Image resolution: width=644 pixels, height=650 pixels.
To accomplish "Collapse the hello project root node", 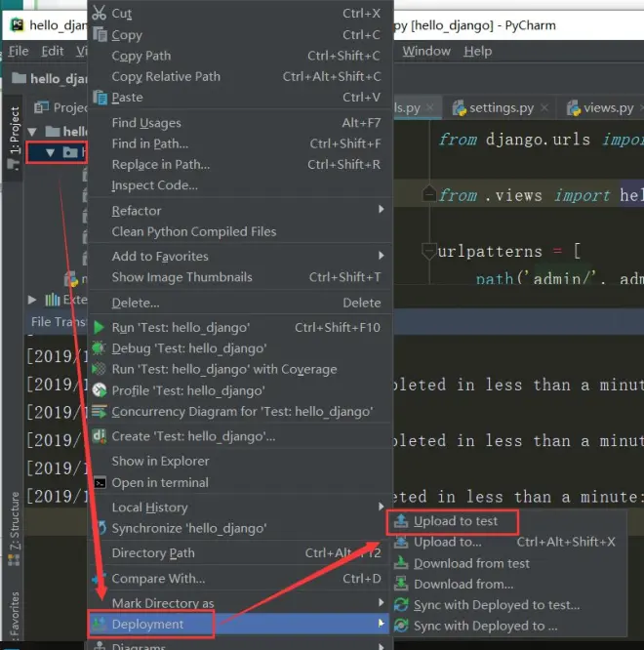I will click(32, 132).
